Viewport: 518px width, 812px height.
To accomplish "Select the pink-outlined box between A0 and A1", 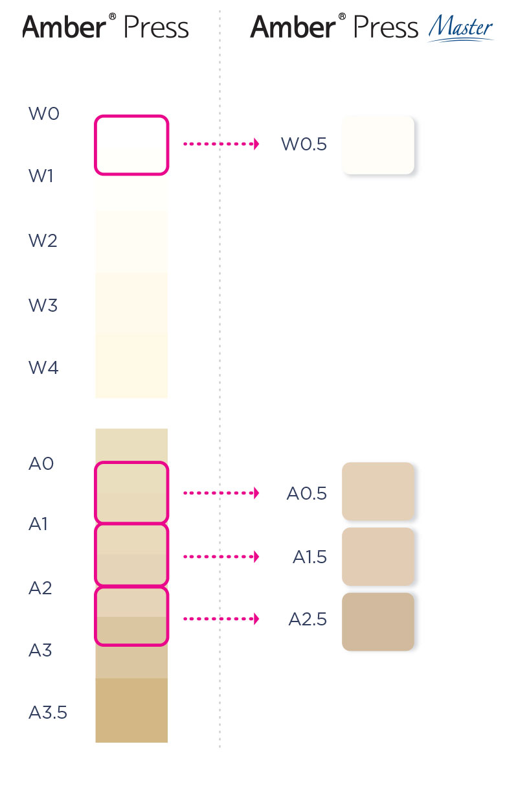I will (x=131, y=493).
